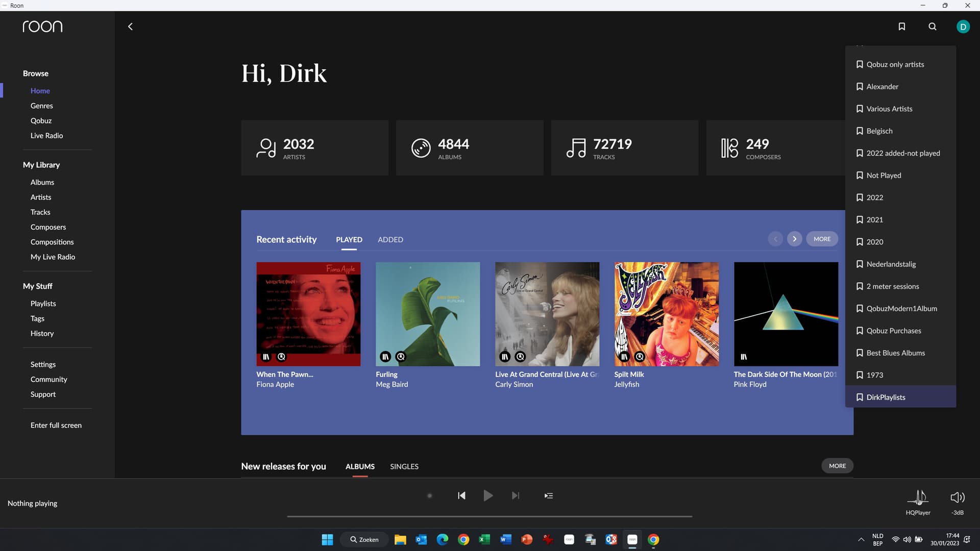Open the bookmarks icon in top bar
The height and width of the screenshot is (551, 980).
[x=901, y=27]
